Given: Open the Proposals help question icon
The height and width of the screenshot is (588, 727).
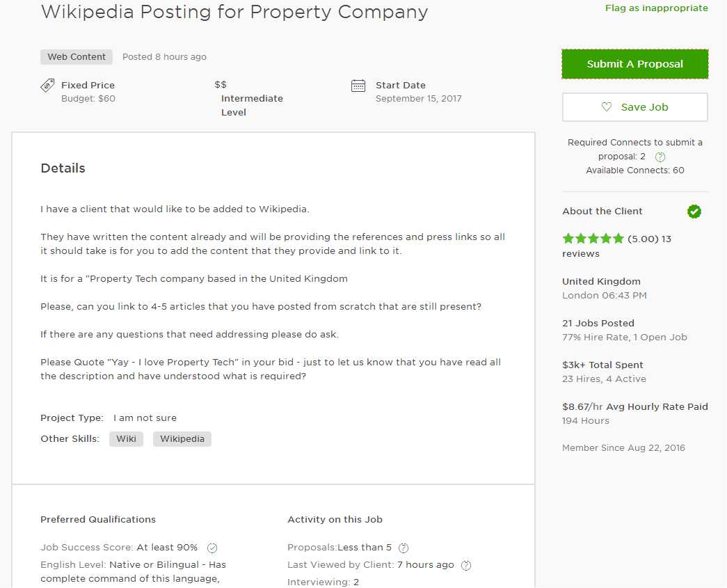Looking at the screenshot, I should click(x=404, y=548).
